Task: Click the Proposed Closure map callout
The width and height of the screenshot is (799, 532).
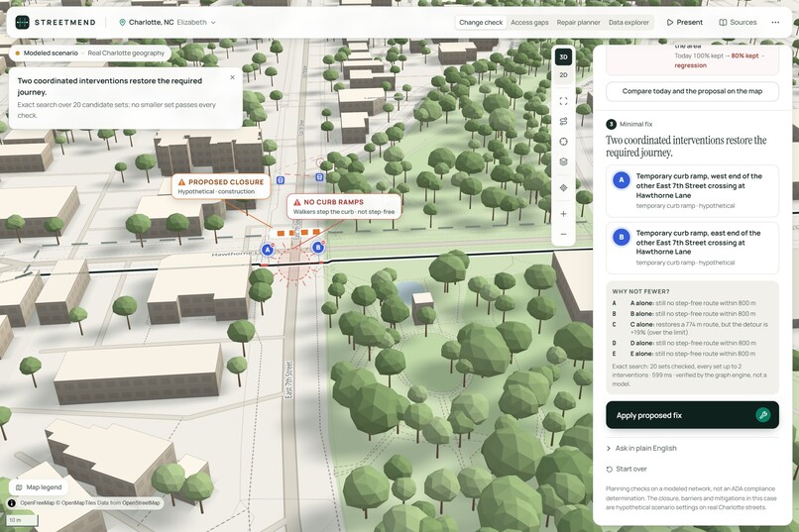Action: pyautogui.click(x=221, y=186)
